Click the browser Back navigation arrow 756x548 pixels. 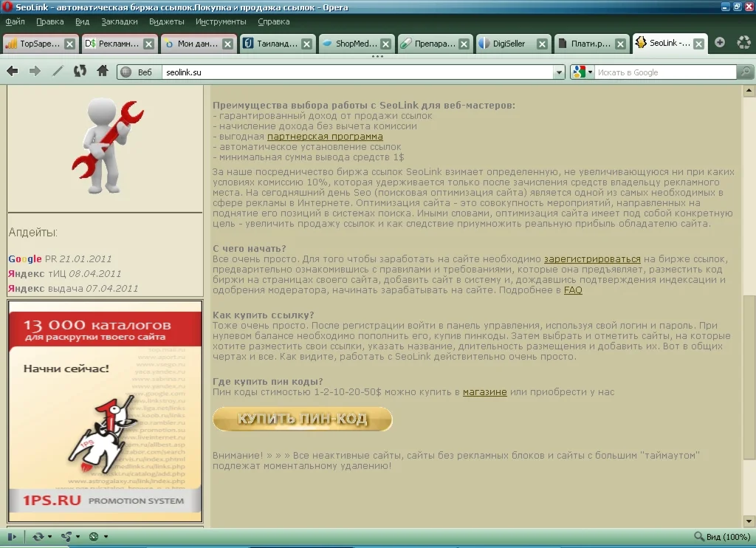pyautogui.click(x=12, y=71)
